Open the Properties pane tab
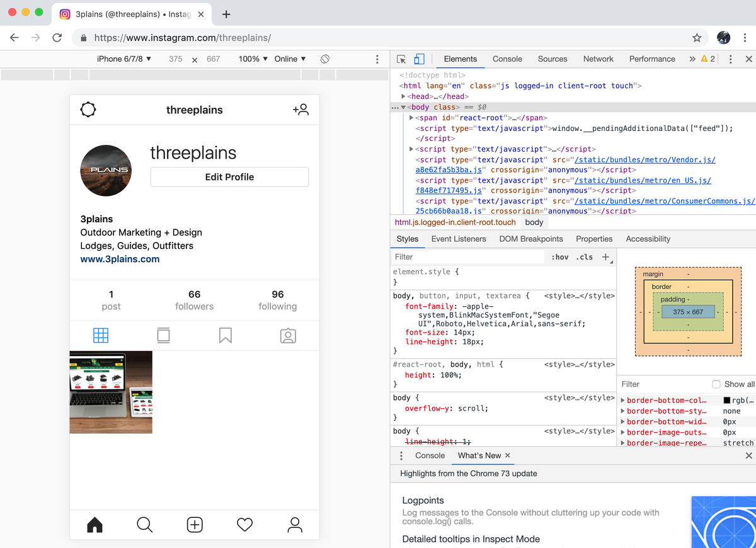 tap(594, 239)
